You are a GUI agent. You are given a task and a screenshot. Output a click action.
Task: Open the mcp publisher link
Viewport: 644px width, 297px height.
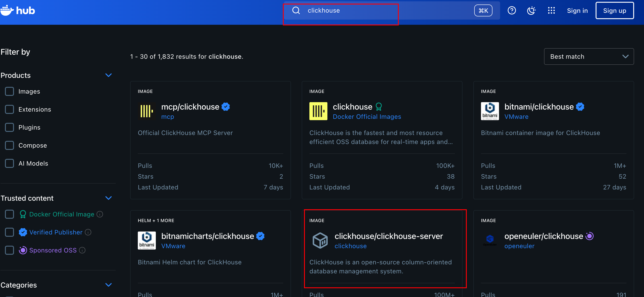tap(168, 117)
